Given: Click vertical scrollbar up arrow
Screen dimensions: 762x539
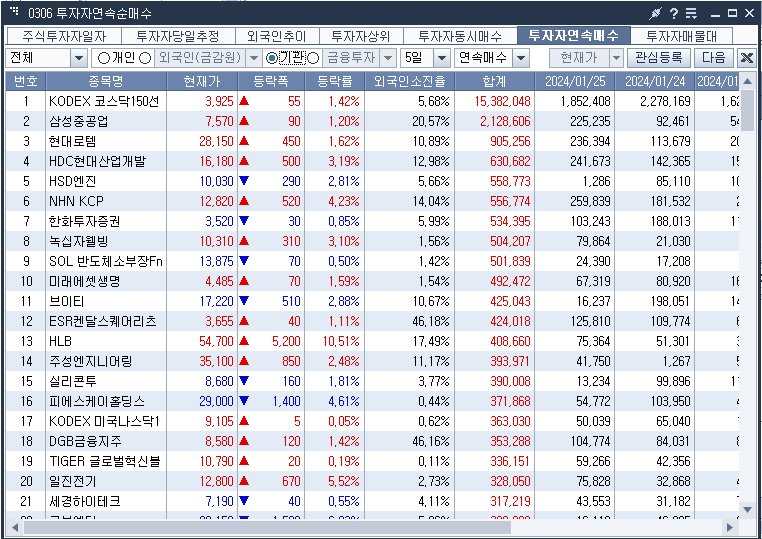Looking at the screenshot, I should point(747,81).
